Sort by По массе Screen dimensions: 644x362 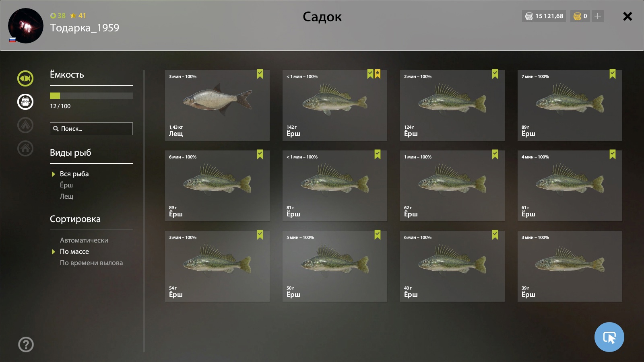tap(74, 251)
